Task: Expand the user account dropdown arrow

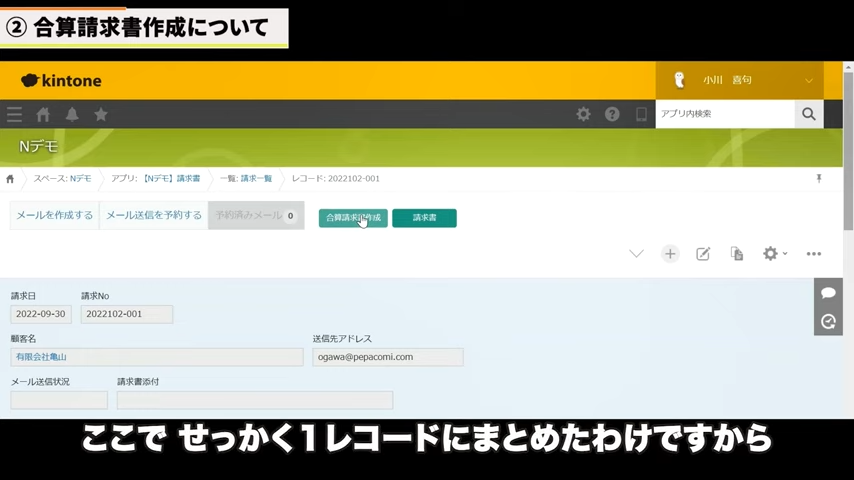Action: point(809,81)
